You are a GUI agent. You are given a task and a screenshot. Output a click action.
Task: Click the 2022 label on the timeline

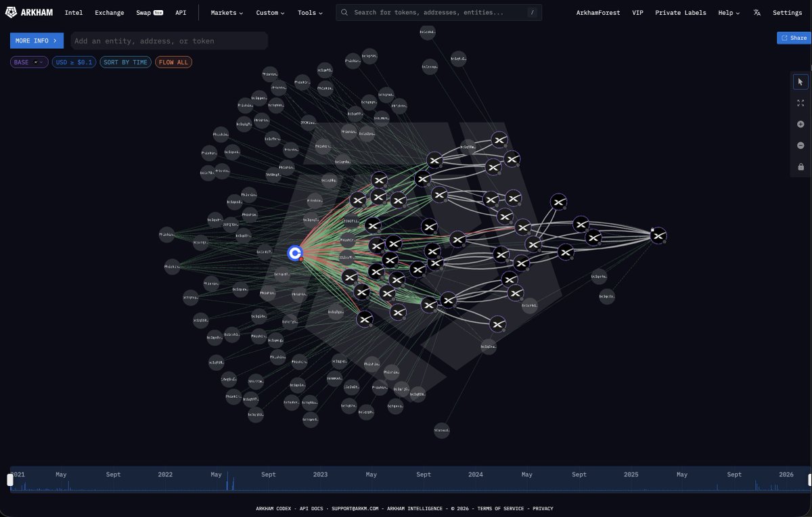[165, 474]
